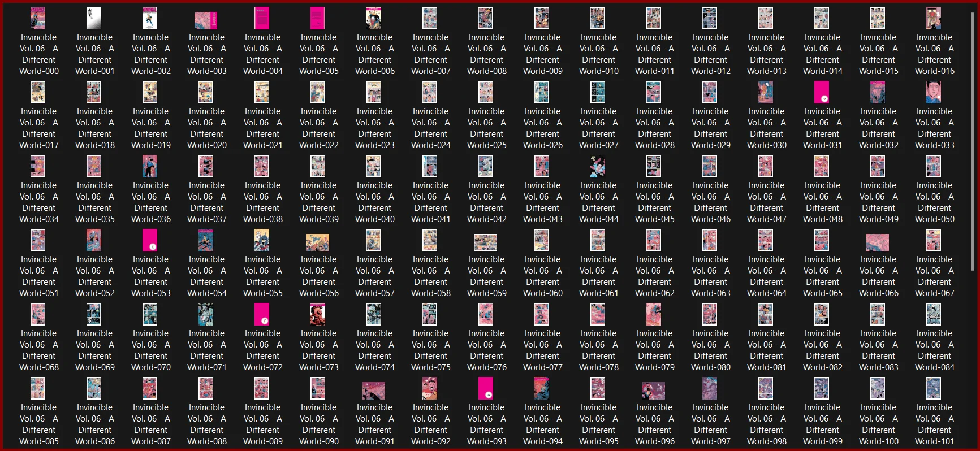Click the file name ending World-085
The height and width of the screenshot is (451, 980).
tap(39, 424)
